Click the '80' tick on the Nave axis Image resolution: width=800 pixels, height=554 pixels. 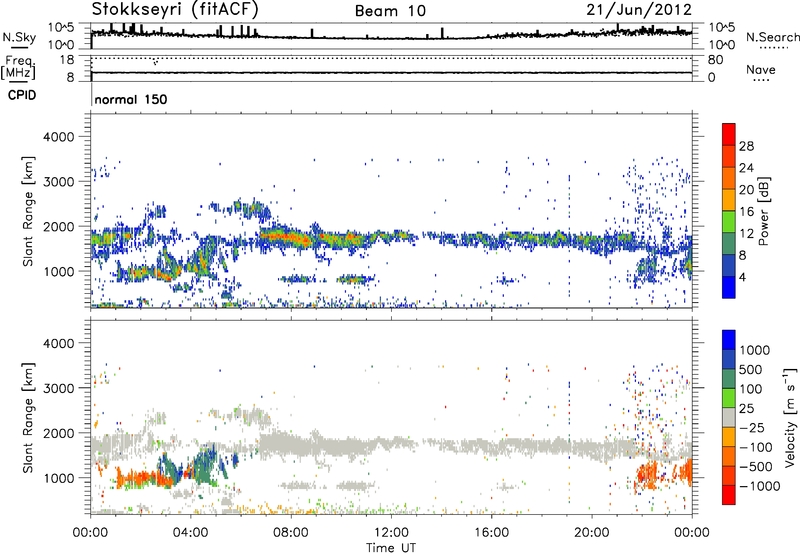(715, 60)
